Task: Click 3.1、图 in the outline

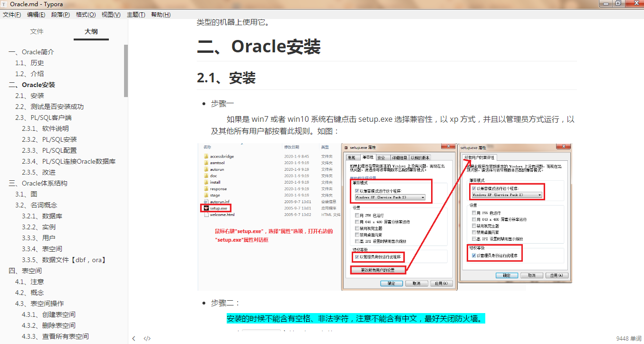Action: [26, 194]
